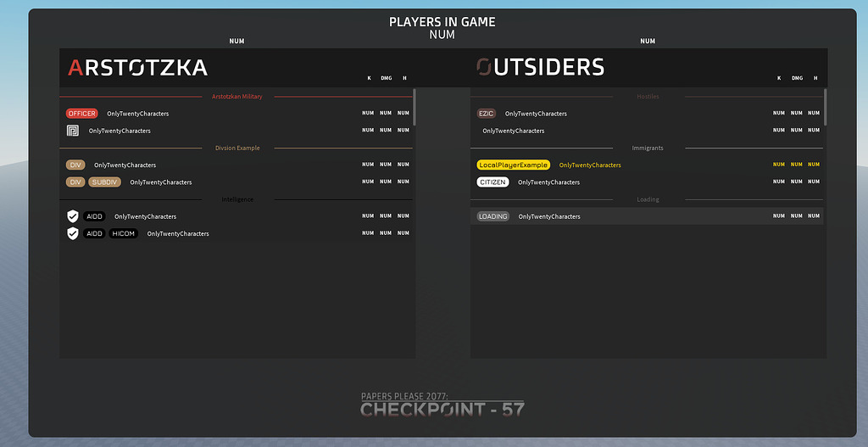
Task: Select the white CITIZEN badge
Action: 492,182
